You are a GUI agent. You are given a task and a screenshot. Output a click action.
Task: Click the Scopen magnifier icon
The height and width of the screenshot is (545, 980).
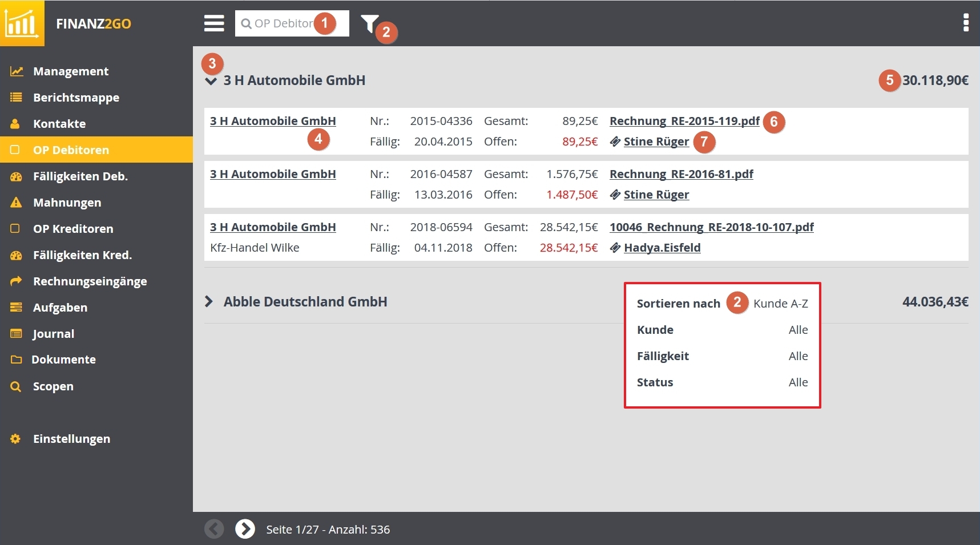click(x=16, y=386)
